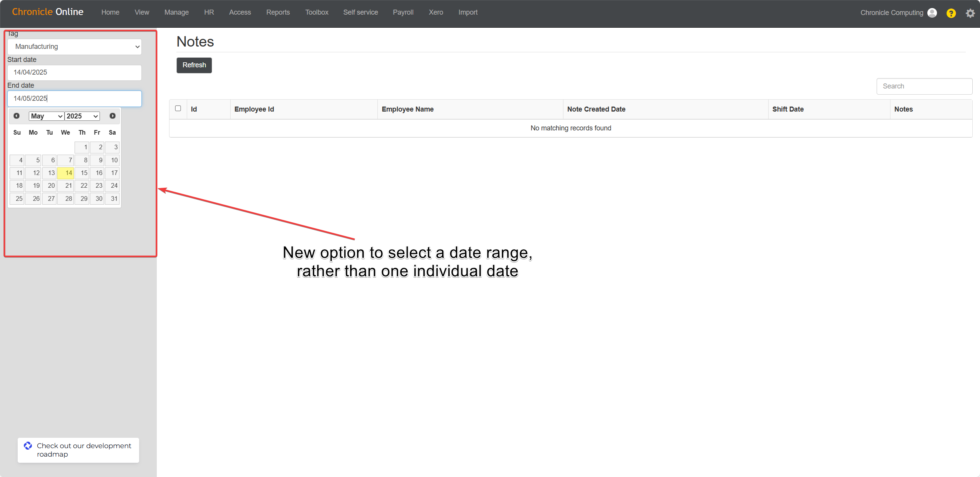This screenshot has height=477, width=980.
Task: Click the development roadmap logo icon
Action: pyautogui.click(x=28, y=445)
